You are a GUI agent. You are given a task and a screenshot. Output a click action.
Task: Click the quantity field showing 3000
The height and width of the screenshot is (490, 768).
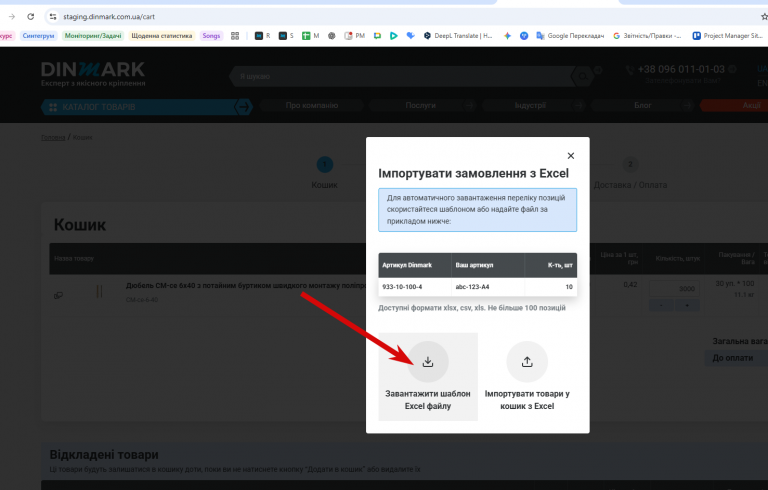[674, 289]
